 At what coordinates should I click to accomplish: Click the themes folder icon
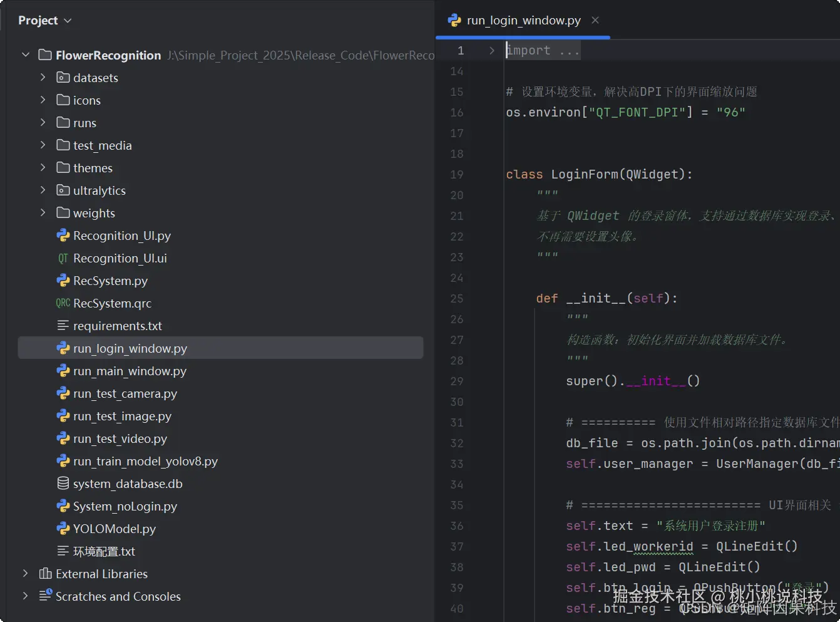pos(63,168)
